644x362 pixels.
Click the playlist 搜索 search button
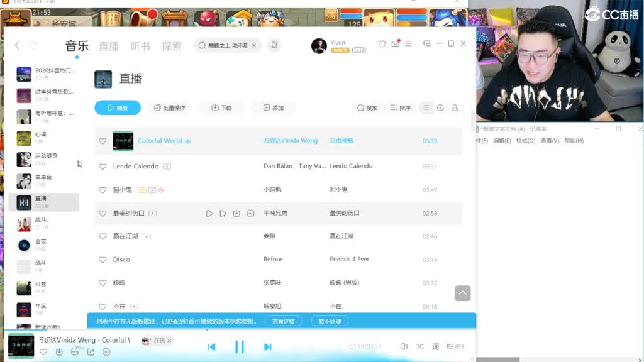tap(367, 107)
